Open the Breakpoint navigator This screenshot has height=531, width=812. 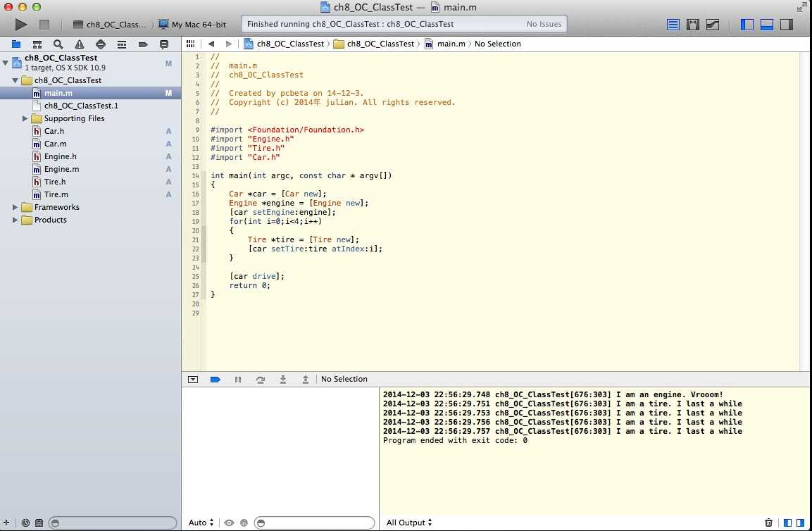click(143, 44)
